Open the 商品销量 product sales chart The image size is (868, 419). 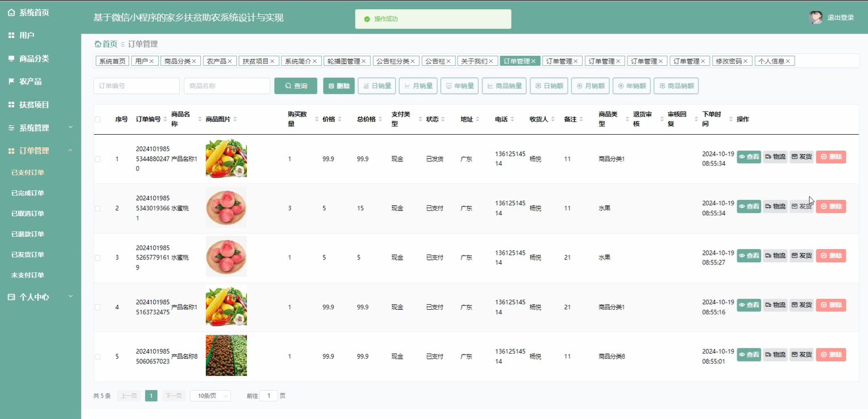pos(504,86)
